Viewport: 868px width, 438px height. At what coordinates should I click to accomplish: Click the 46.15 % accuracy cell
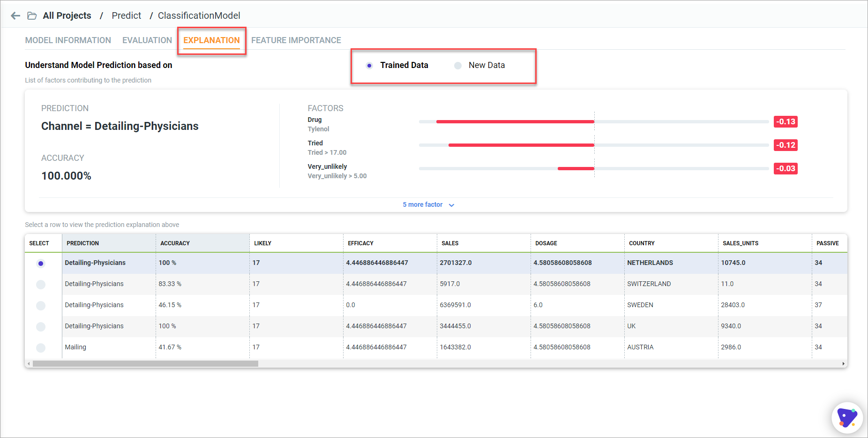(202, 305)
